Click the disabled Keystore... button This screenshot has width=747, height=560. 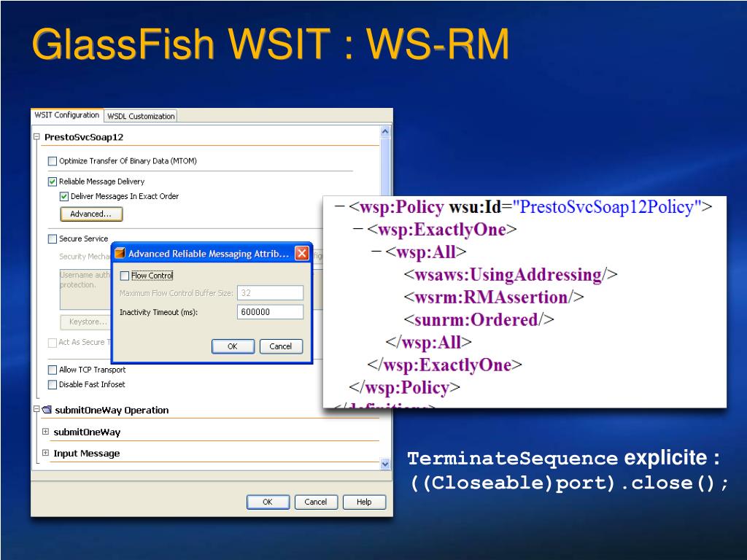86,322
